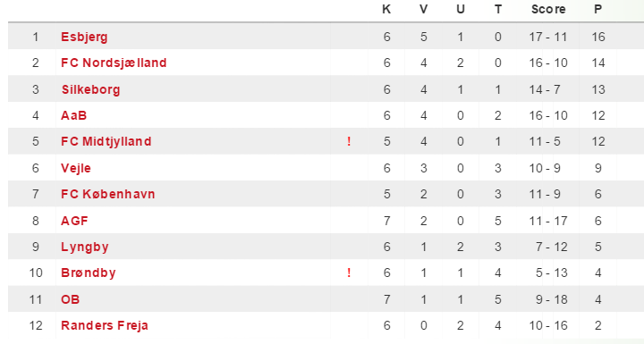Click the FC Midtjylland team link
The height and width of the screenshot is (344, 644).
point(106,142)
